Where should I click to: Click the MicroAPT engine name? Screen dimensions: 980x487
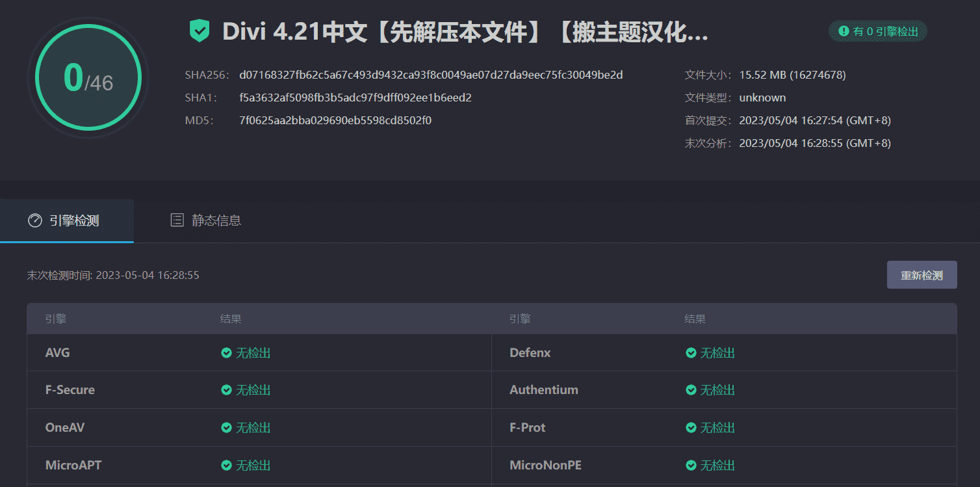73,465
